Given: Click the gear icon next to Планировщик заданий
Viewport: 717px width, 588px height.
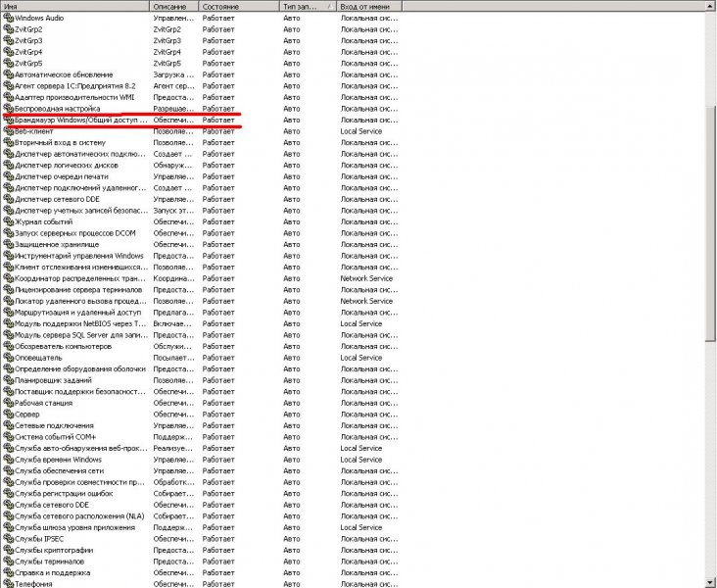Looking at the screenshot, I should tap(8, 380).
